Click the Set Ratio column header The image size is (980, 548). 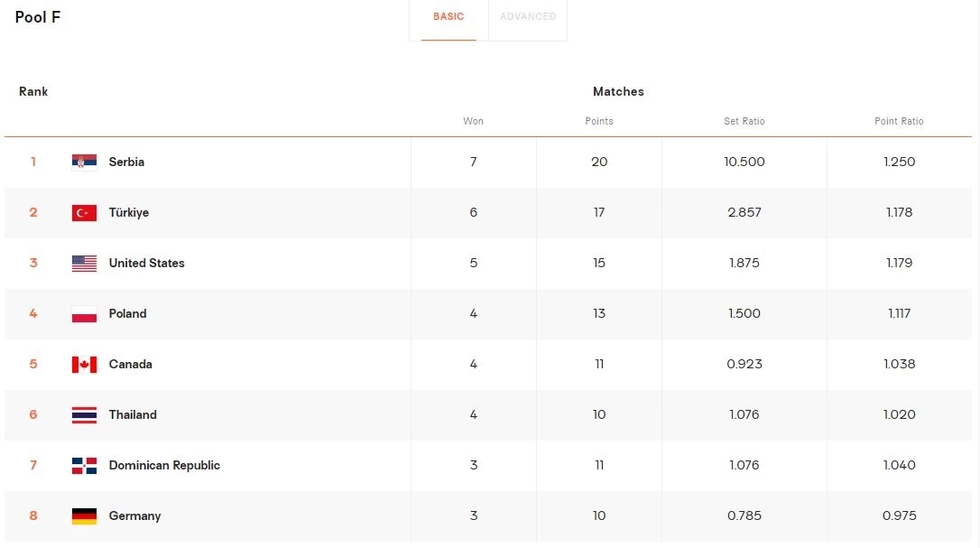(x=744, y=121)
